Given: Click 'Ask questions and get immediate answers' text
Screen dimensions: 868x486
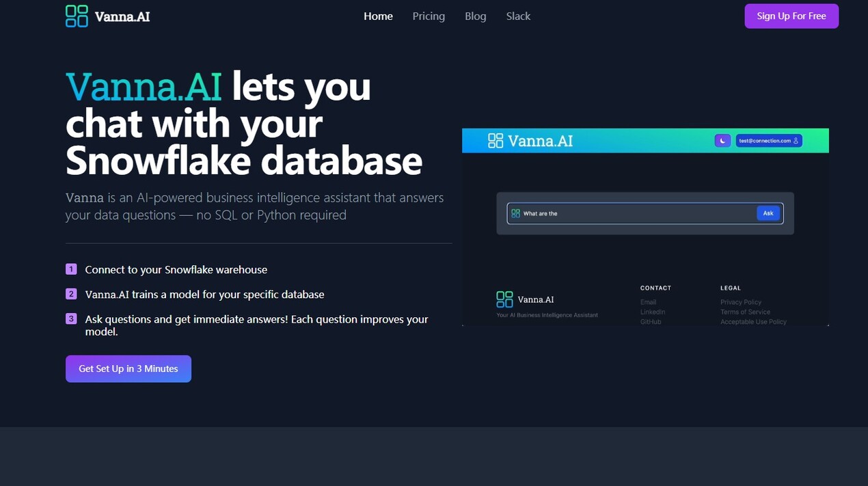Looking at the screenshot, I should click(x=257, y=325).
